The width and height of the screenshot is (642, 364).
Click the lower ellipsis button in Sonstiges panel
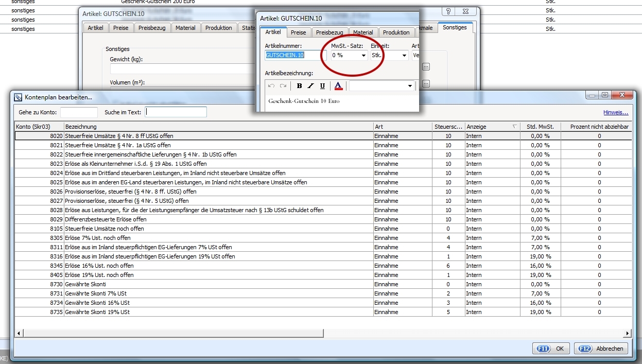[426, 84]
